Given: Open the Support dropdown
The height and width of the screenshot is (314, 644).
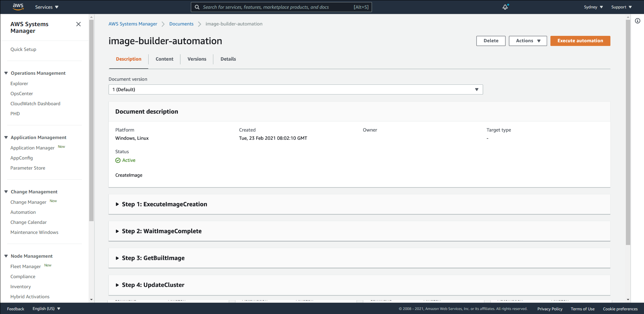Looking at the screenshot, I should pos(622,7).
